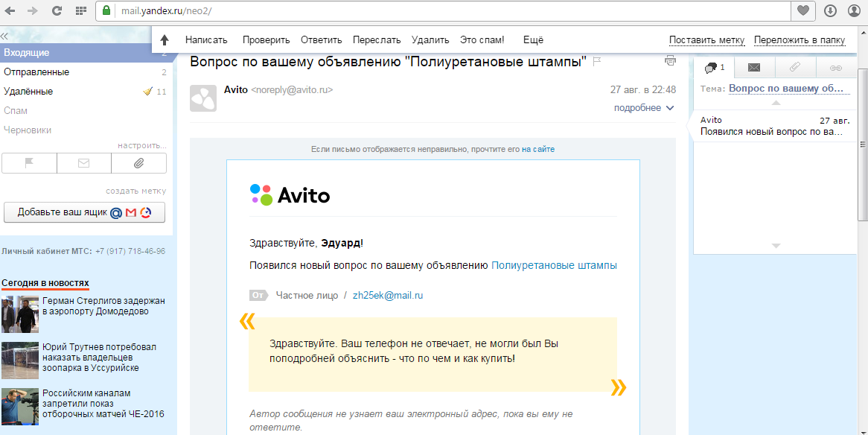Expand sender details via 'подробнее'
Screen dimensions: 868x435
[x=644, y=107]
